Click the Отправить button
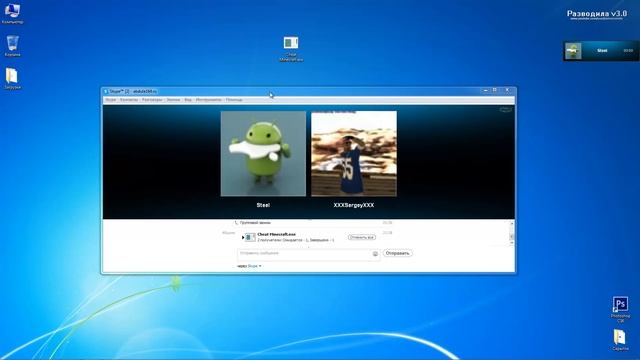 click(397, 253)
